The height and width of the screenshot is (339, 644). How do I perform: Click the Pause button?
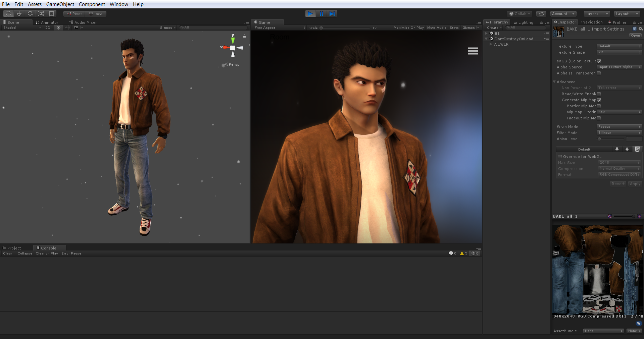tap(321, 14)
